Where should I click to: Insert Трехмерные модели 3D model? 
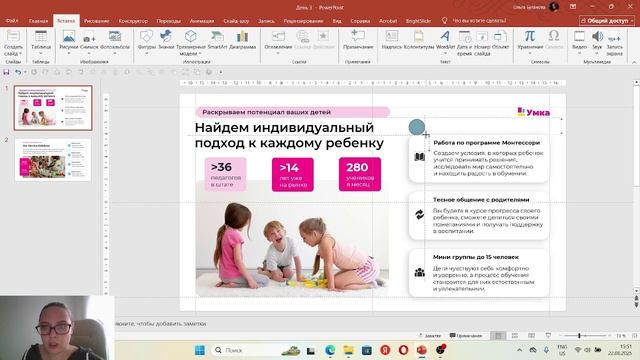pyautogui.click(x=191, y=42)
